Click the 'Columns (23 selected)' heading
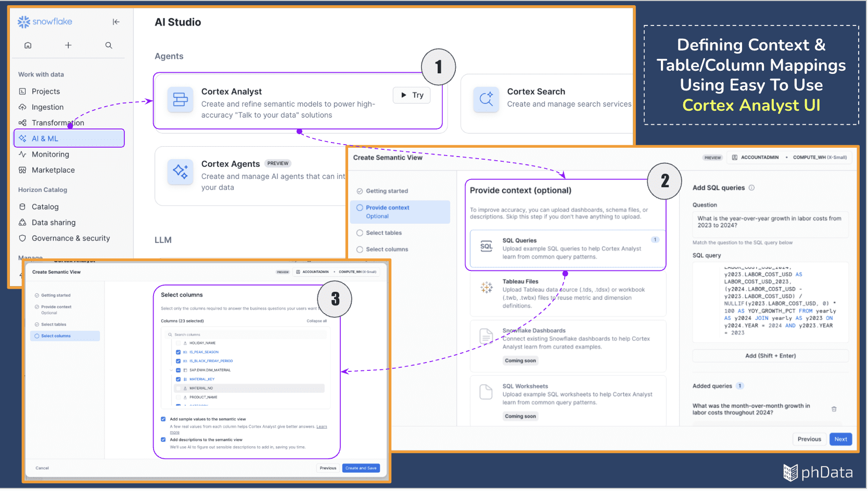Viewport: 868px width, 491px height. [182, 321]
